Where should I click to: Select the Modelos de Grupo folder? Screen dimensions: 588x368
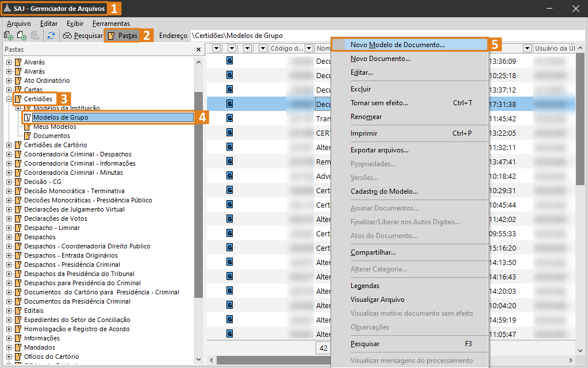(x=61, y=117)
